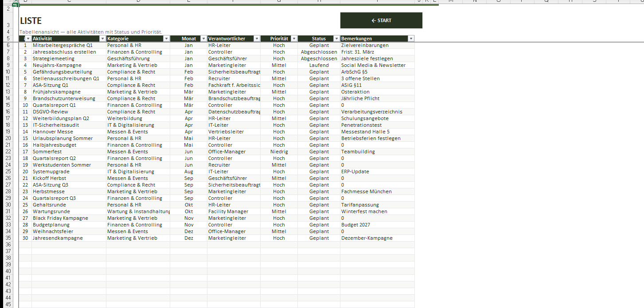Click the Niedrig priority cell for Sommerfest

[279, 152]
